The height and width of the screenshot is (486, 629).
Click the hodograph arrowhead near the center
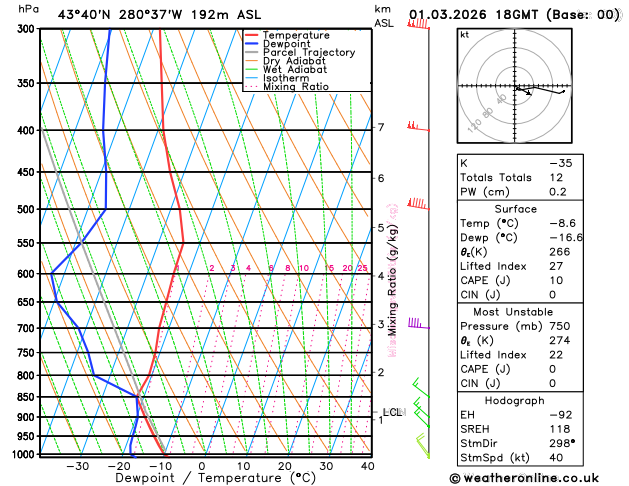pos(529,93)
